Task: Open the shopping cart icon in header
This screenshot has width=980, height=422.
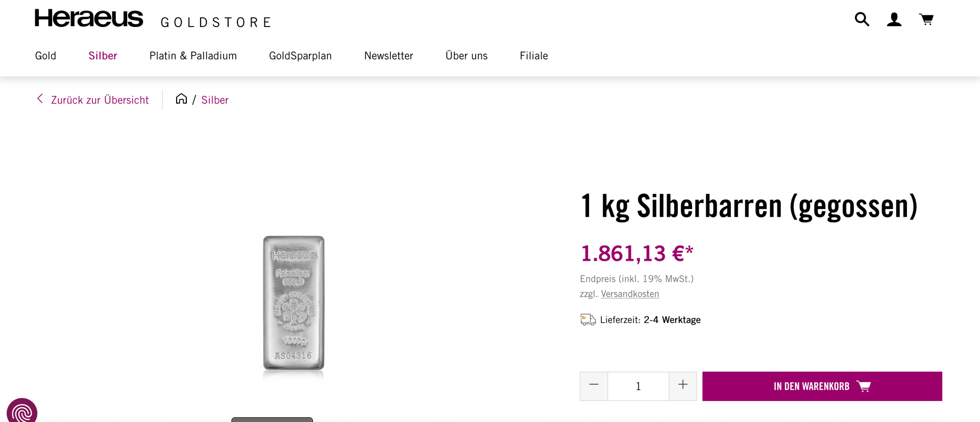Action: point(926,19)
